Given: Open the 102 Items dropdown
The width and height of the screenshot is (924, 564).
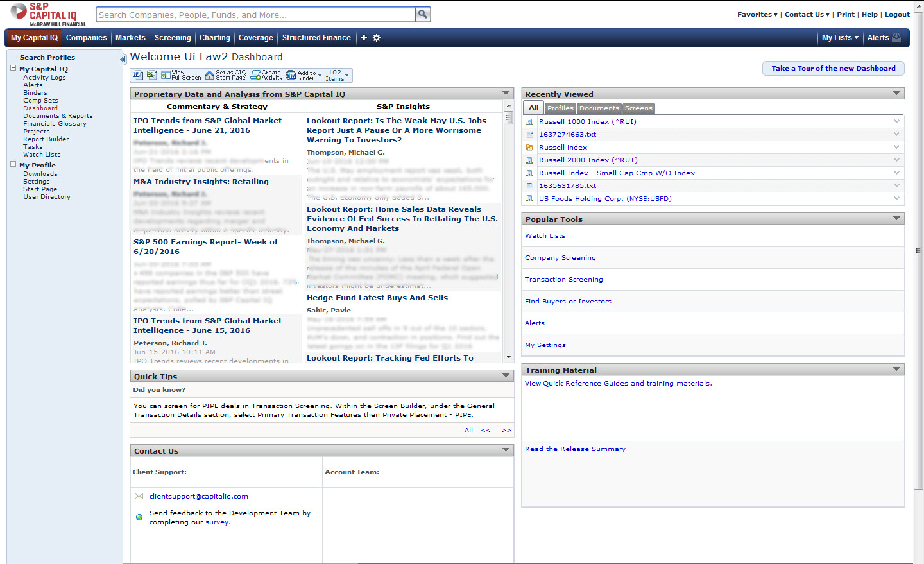Looking at the screenshot, I should pyautogui.click(x=338, y=75).
